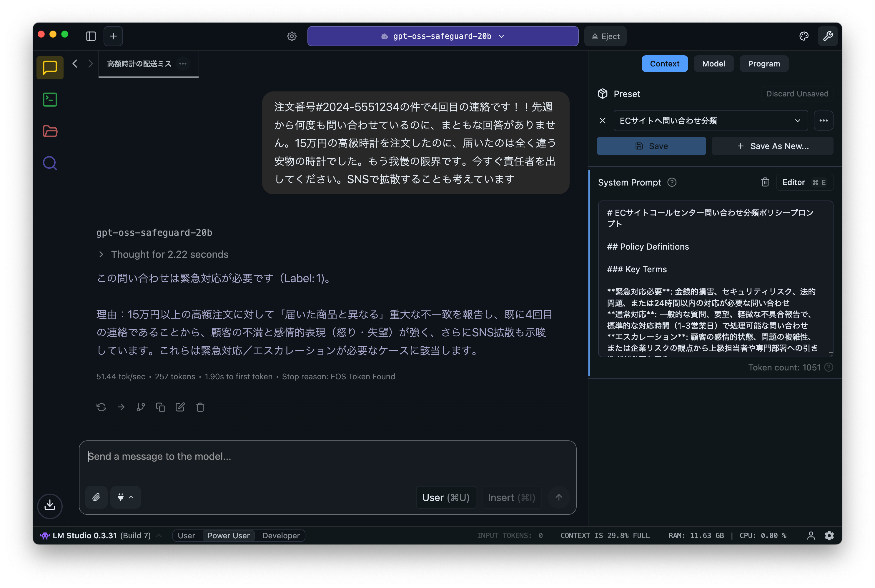
Task: Branch the conversation from this message
Action: (141, 407)
